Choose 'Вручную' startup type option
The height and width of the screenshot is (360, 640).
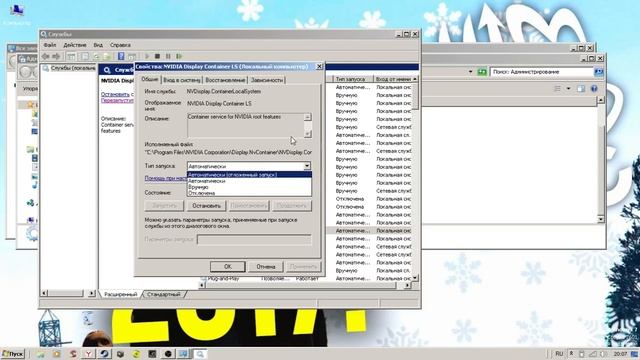pyautogui.click(x=249, y=187)
